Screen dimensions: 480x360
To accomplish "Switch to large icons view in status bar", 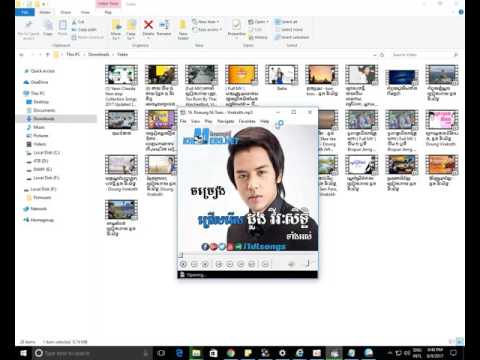I will (460, 341).
